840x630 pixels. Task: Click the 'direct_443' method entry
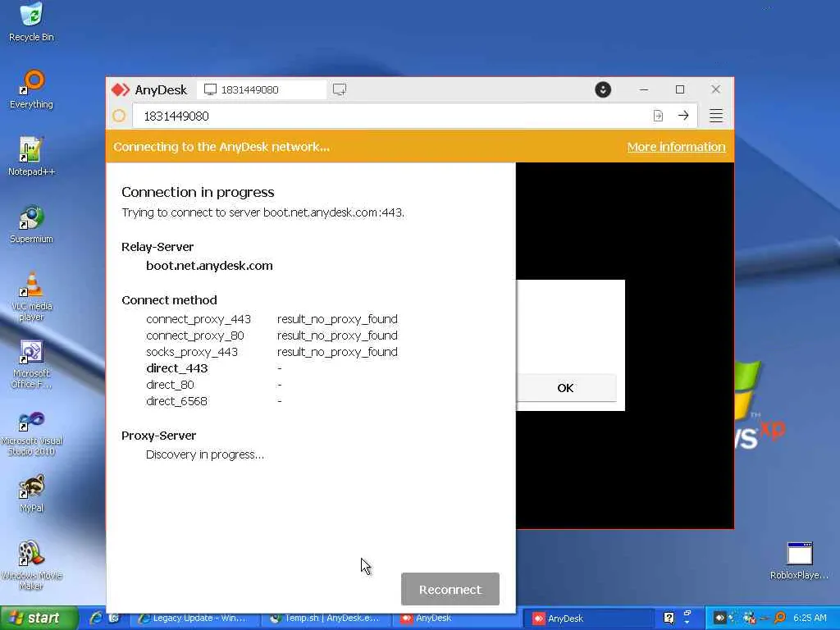(x=177, y=368)
